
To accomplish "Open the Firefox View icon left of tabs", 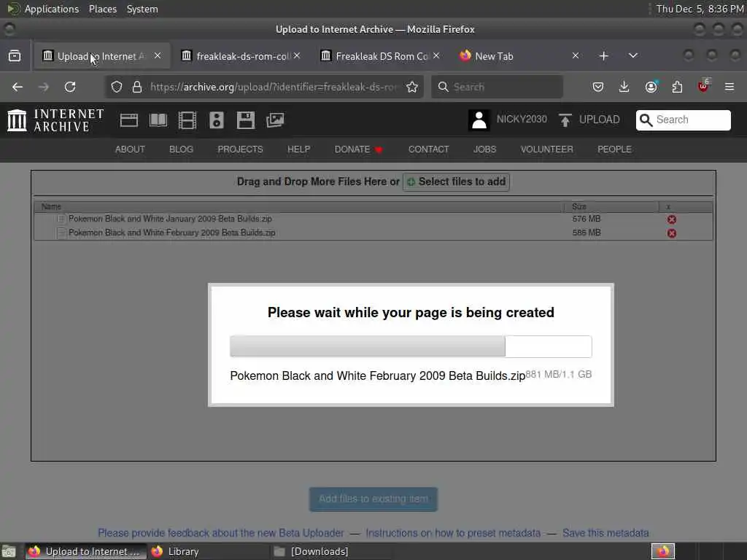I will point(15,56).
